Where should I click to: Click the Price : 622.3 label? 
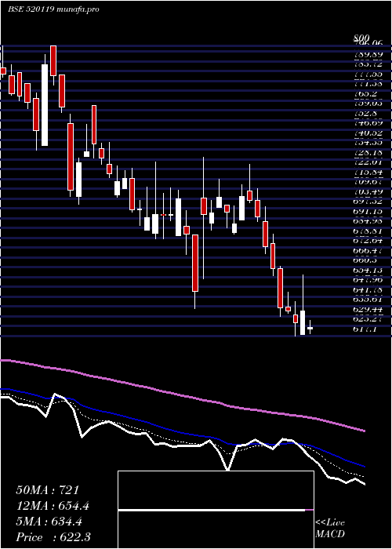[x=53, y=537]
